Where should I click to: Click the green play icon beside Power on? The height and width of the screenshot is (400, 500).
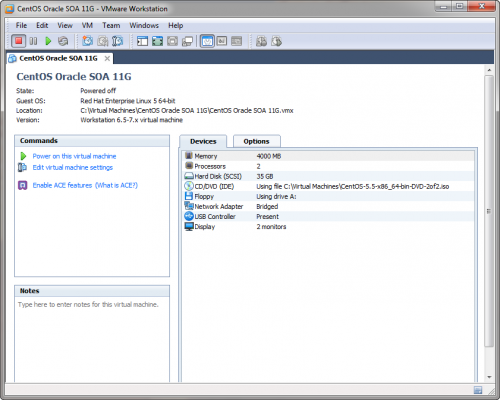(x=23, y=156)
